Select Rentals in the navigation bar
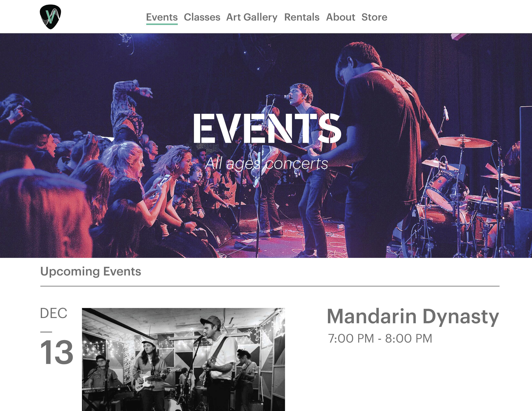The width and height of the screenshot is (532, 411). (x=302, y=17)
